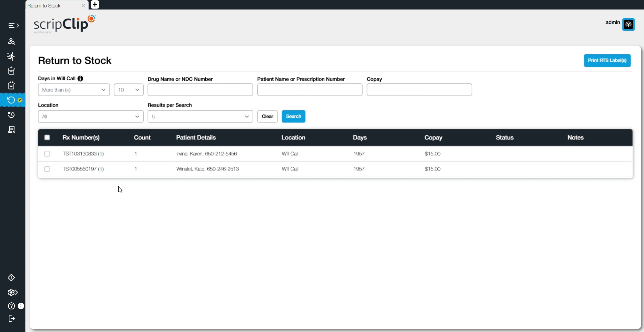Click the Print RTS Label(s) button

pos(607,60)
